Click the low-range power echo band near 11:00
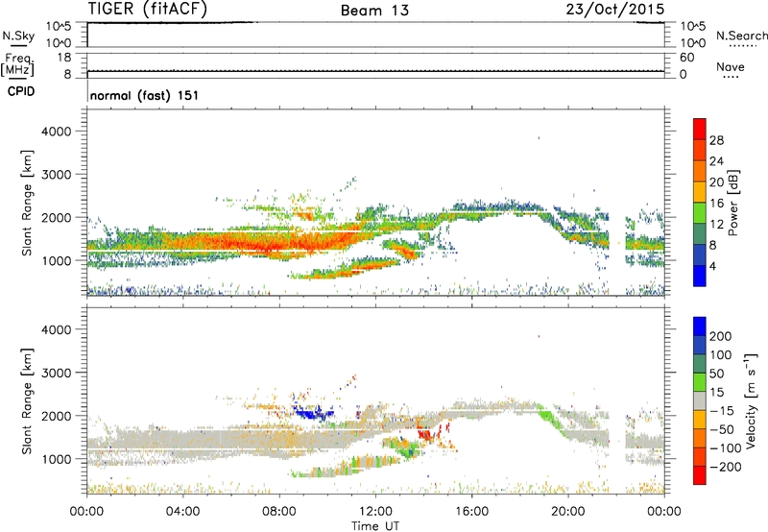Viewport: 768px width, 532px height. coord(348,268)
